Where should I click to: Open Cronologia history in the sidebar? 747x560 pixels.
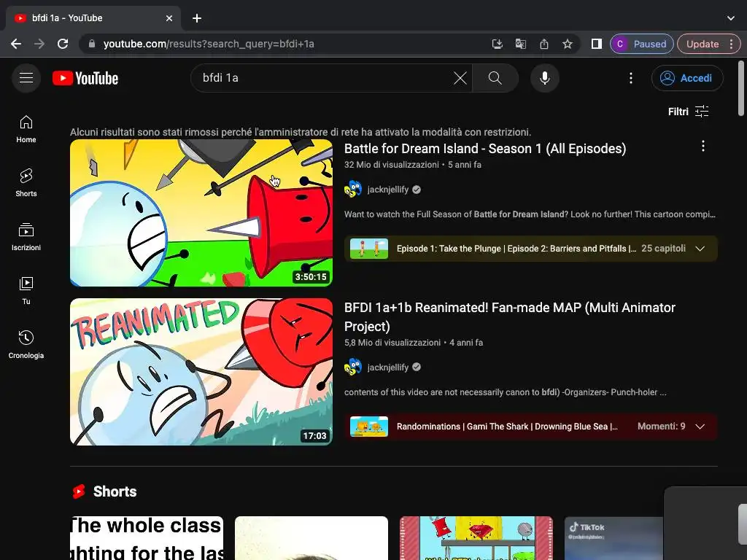(x=26, y=344)
